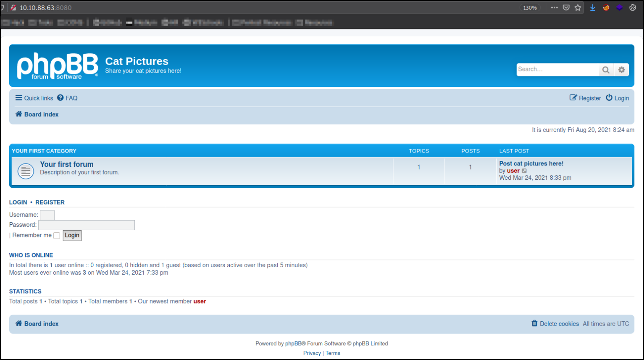Save the page to Pocket

566,8
